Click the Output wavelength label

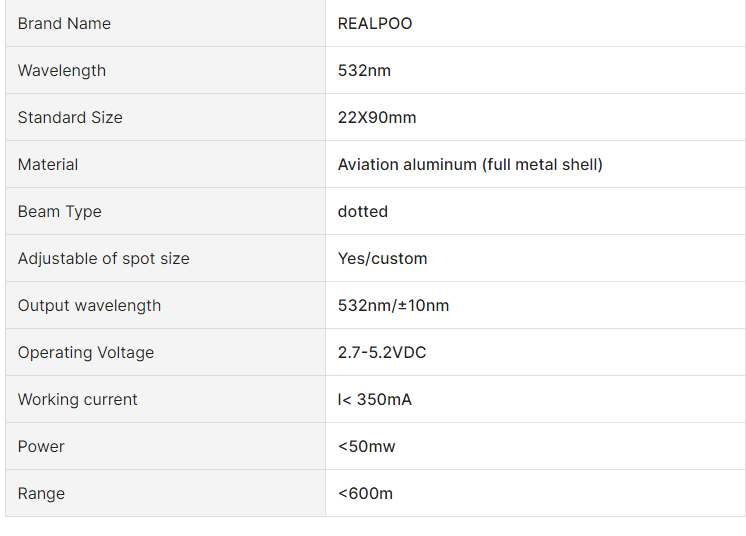click(89, 306)
